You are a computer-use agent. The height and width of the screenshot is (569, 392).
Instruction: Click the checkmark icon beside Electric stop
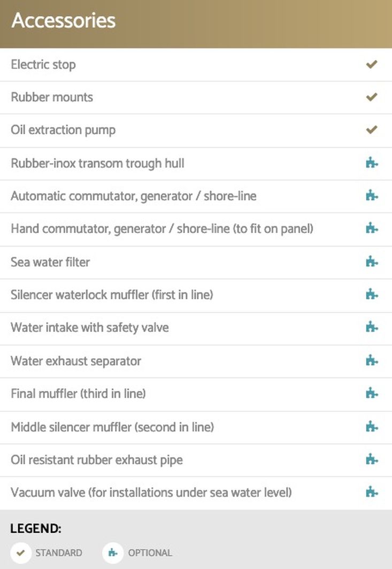(372, 65)
